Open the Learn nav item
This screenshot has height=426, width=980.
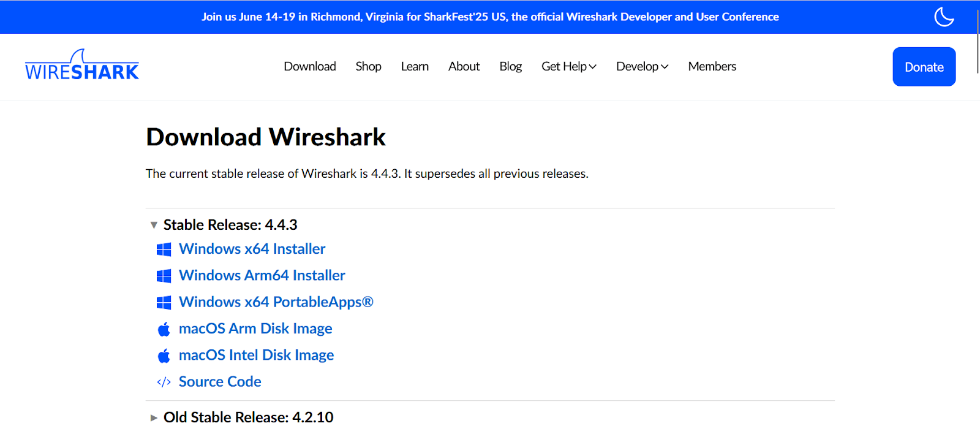coord(415,66)
